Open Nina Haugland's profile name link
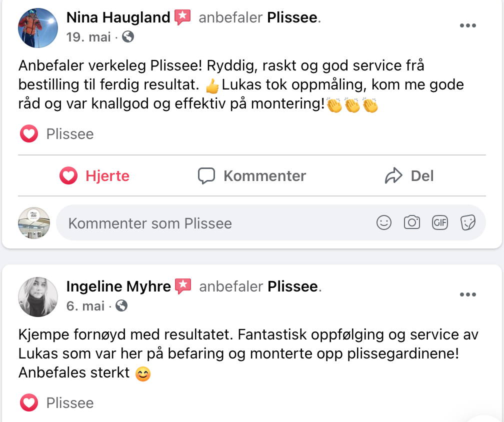504x422 pixels. [118, 18]
